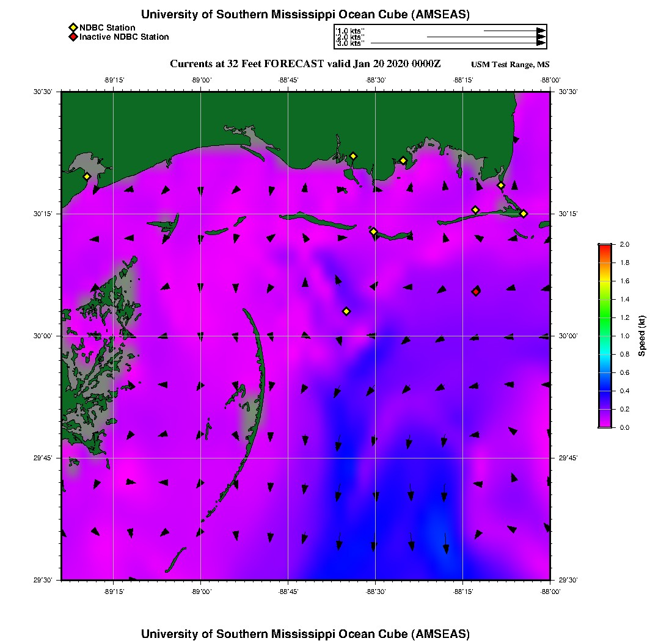This screenshot has height=641, width=672.
Task: Click the 'Inactive NDBC Station' legend text
Action: pos(124,37)
